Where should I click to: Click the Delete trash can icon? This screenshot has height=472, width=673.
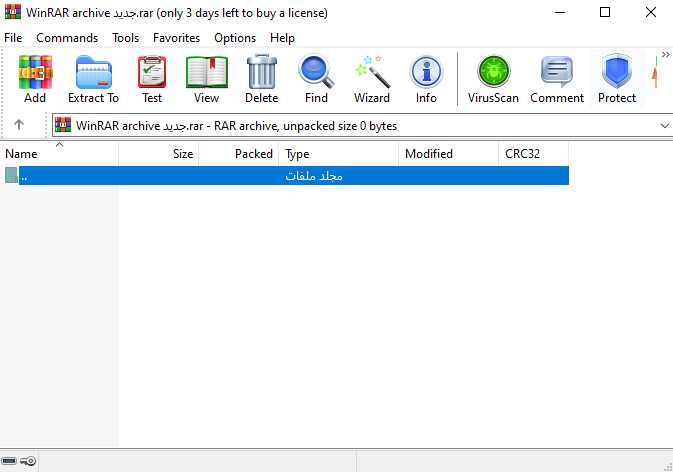261,72
